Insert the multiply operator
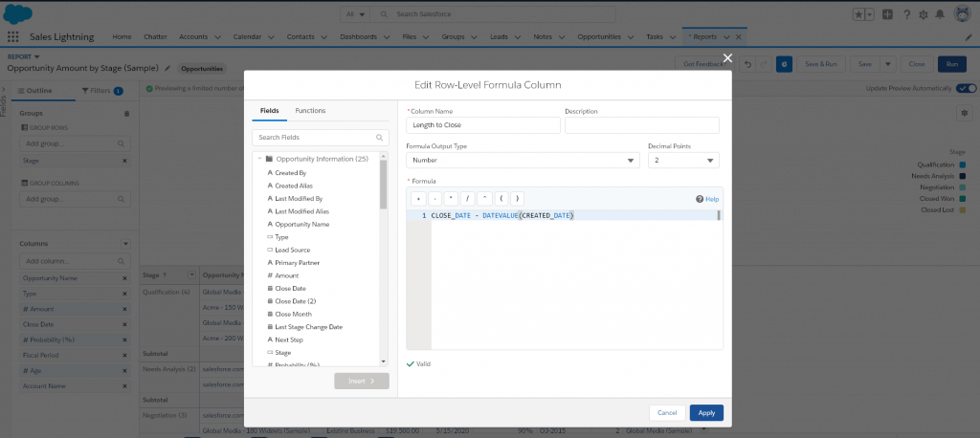980x438 pixels. [x=451, y=199]
